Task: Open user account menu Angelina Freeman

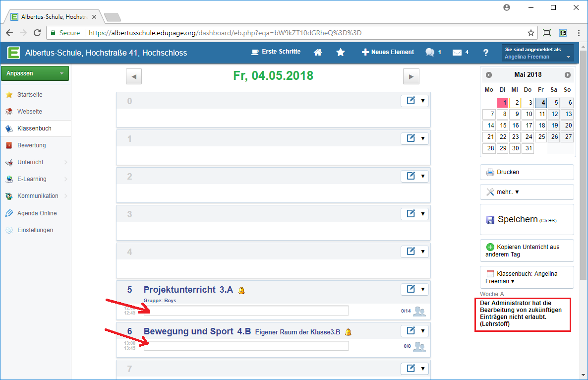Action: 537,53
